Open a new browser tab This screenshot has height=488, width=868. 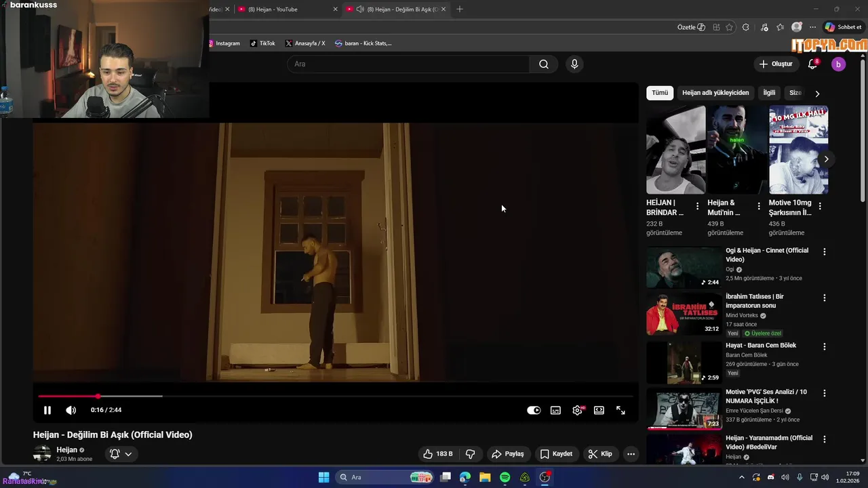pos(460,9)
